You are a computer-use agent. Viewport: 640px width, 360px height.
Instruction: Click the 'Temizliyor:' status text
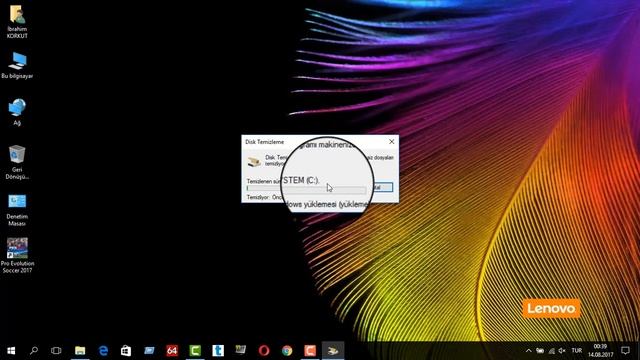pyautogui.click(x=258, y=197)
